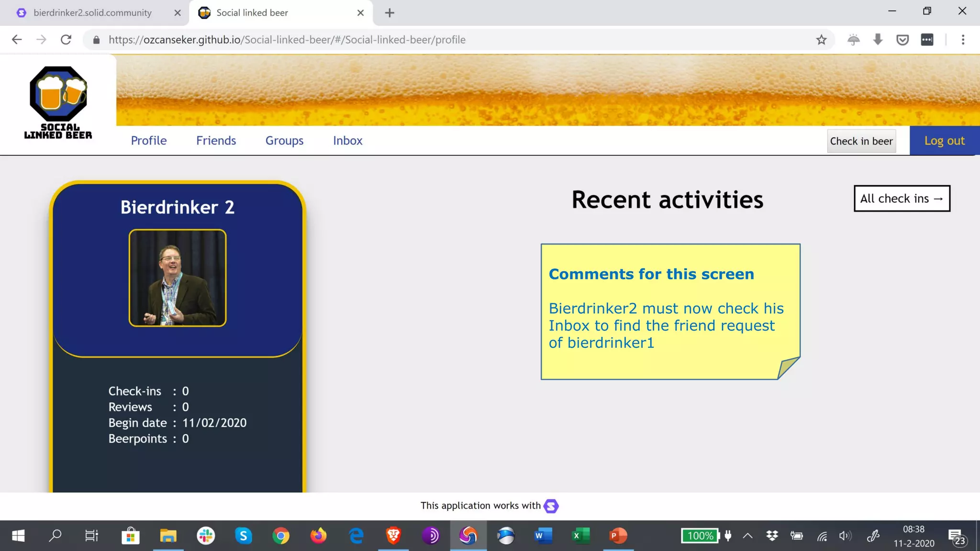Launch Microsoft Store from taskbar
Screen dimensions: 980x551
click(x=130, y=536)
